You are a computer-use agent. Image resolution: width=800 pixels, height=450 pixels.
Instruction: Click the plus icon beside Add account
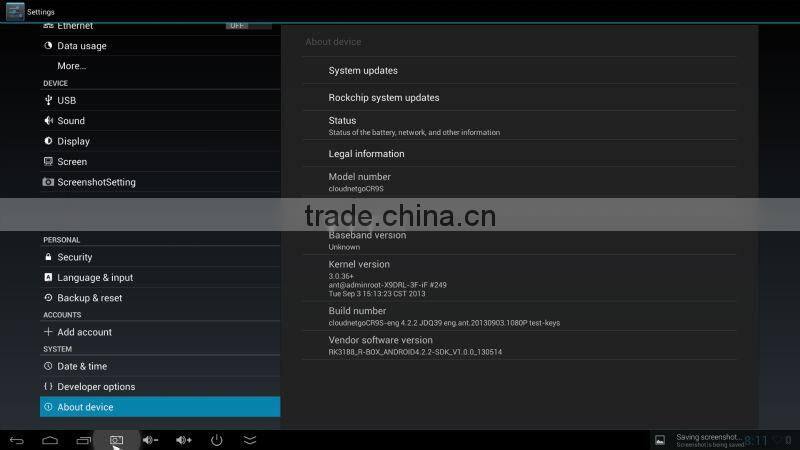click(48, 332)
